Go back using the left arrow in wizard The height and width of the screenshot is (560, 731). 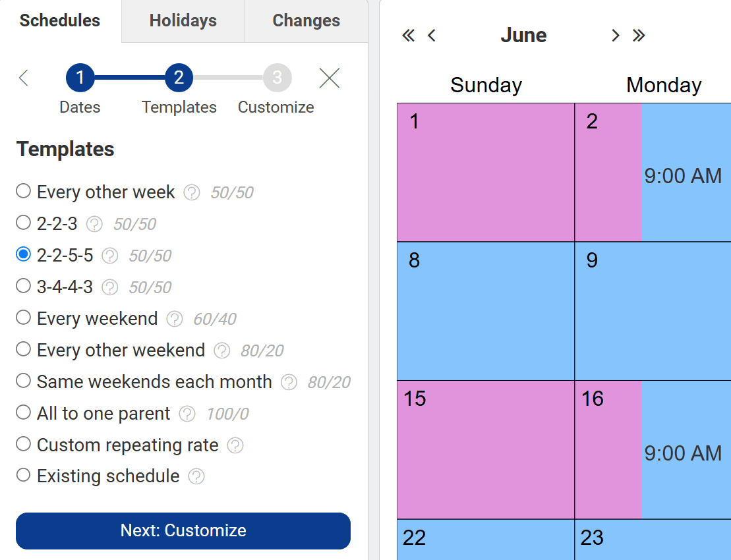coord(24,78)
